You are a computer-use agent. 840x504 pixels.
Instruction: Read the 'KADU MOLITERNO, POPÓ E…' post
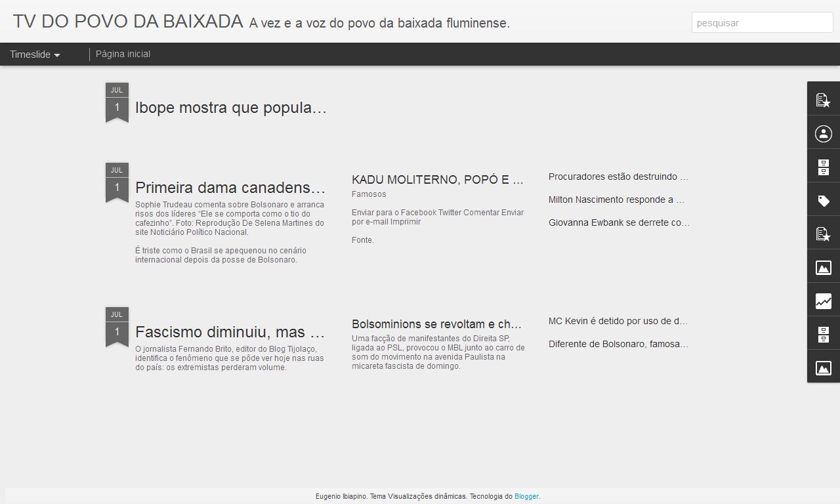coord(437,179)
